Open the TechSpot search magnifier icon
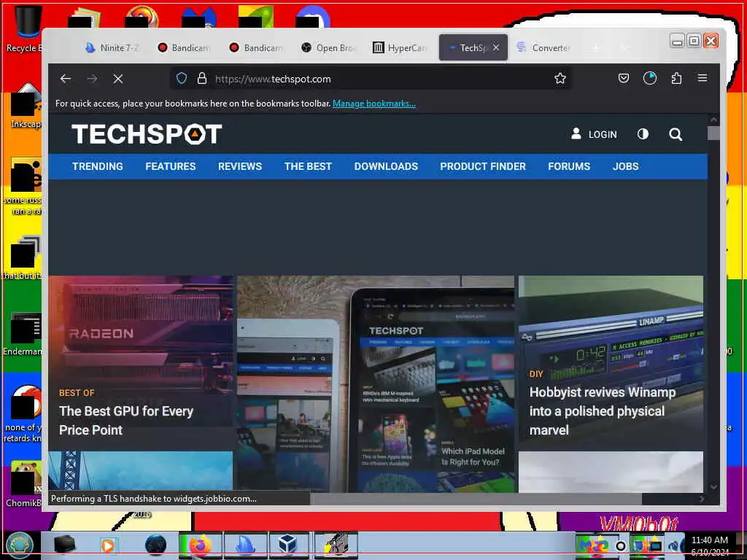Image resolution: width=747 pixels, height=560 pixels. tap(676, 134)
